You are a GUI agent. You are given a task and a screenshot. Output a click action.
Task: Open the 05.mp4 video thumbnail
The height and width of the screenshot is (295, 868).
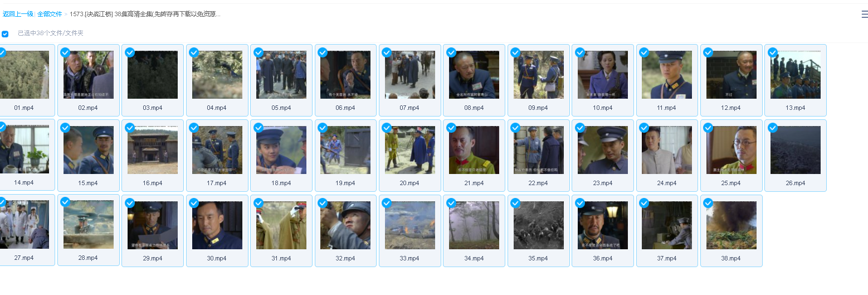pos(281,75)
